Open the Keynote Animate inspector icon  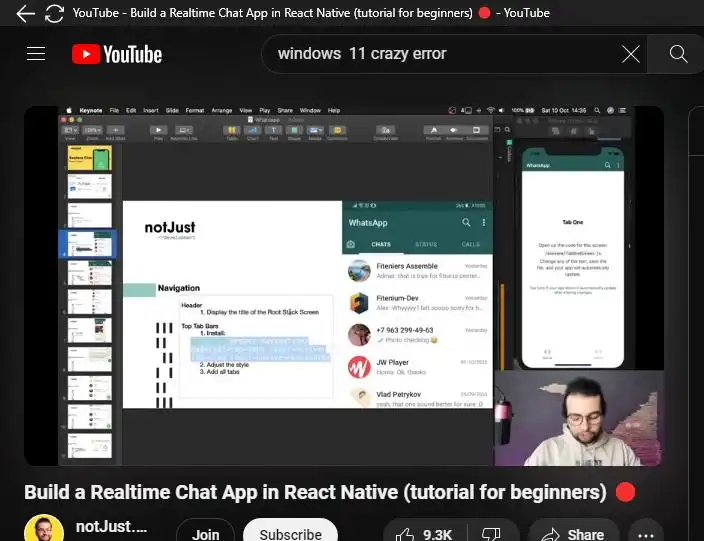453,130
